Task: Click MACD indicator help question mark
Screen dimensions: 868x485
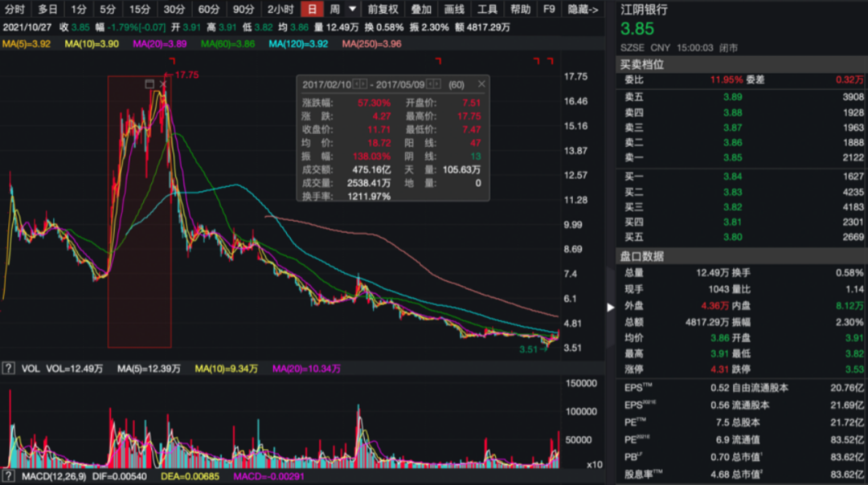Action: pyautogui.click(x=8, y=476)
